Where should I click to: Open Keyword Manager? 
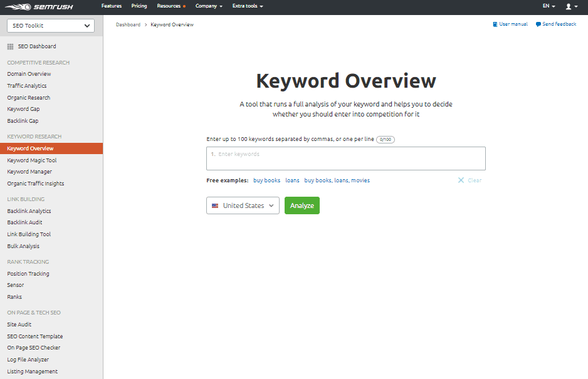(x=29, y=172)
